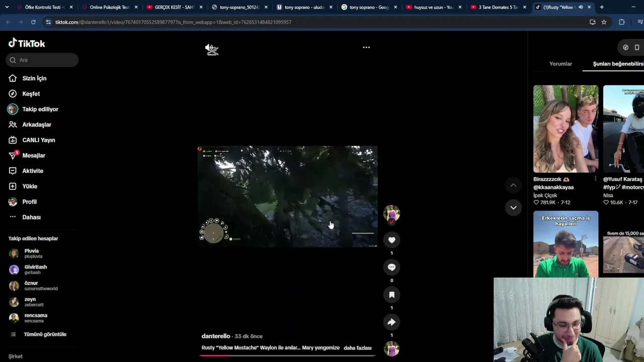Open the danterello profile link

215,336
